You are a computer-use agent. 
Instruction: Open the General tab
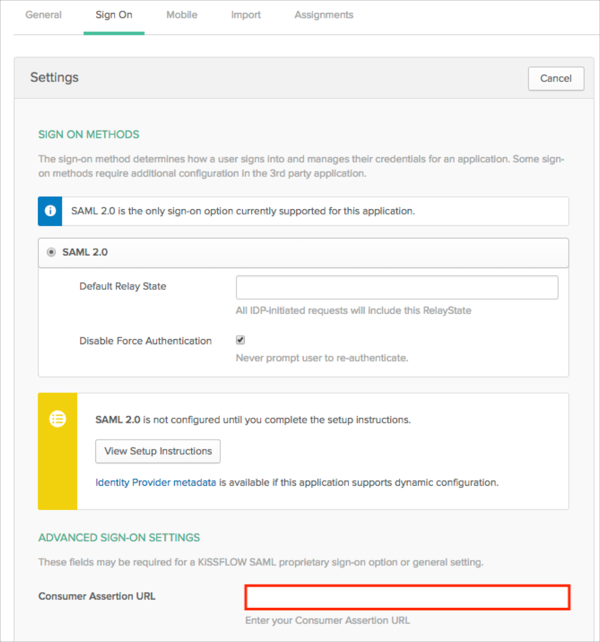(x=43, y=15)
